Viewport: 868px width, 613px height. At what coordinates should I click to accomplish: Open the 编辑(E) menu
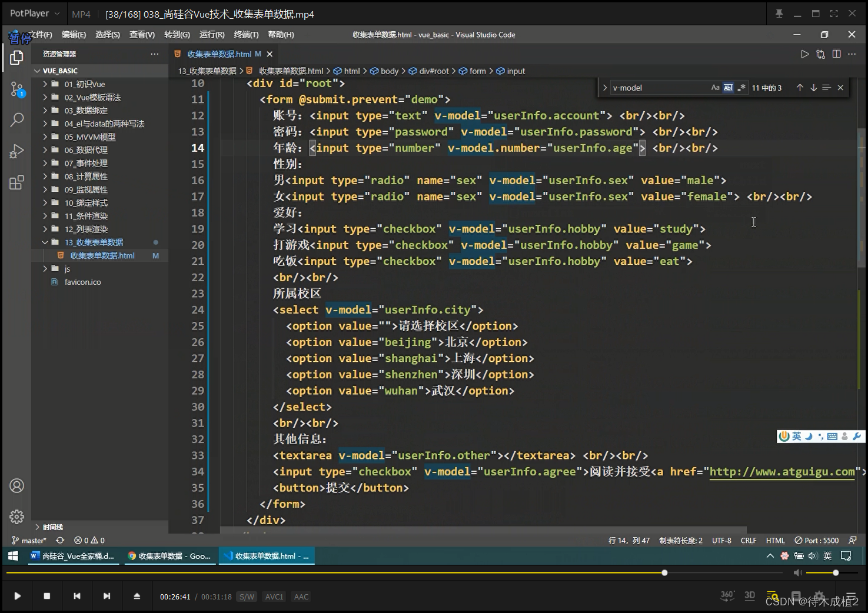click(74, 35)
